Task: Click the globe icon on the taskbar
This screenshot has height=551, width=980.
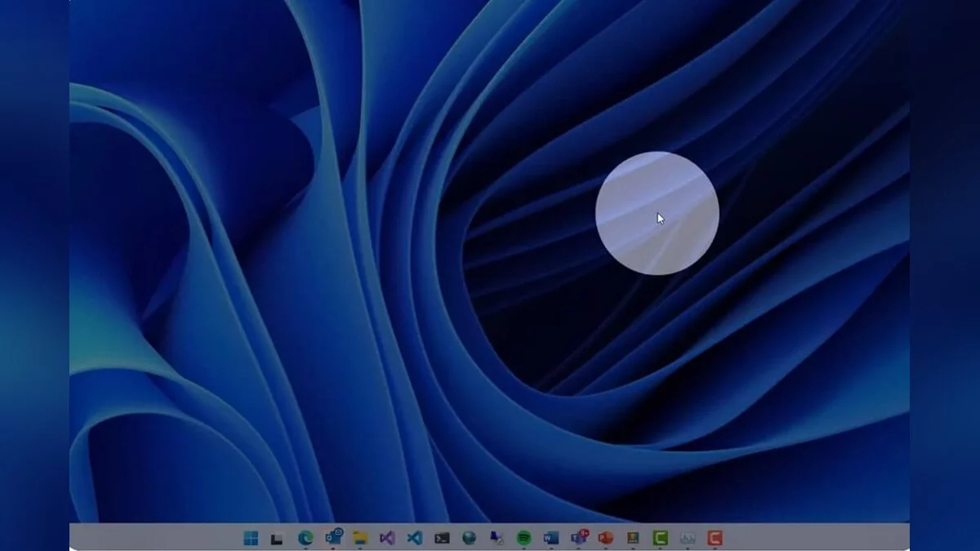Action: point(469,538)
